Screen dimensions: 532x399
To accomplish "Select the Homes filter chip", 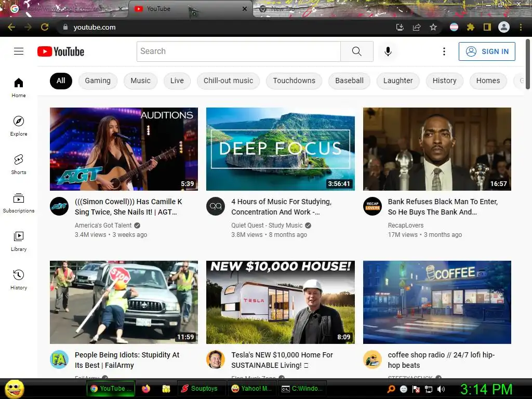I will [x=488, y=81].
